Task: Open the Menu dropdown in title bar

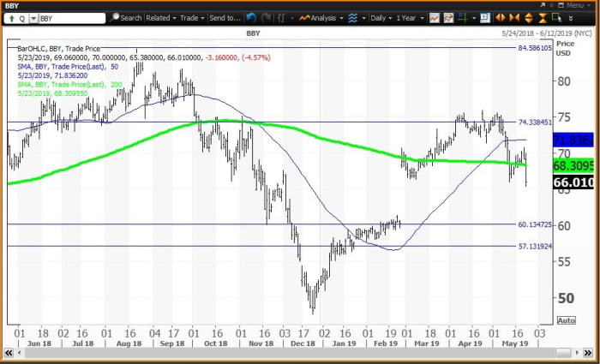Action: tap(579, 5)
